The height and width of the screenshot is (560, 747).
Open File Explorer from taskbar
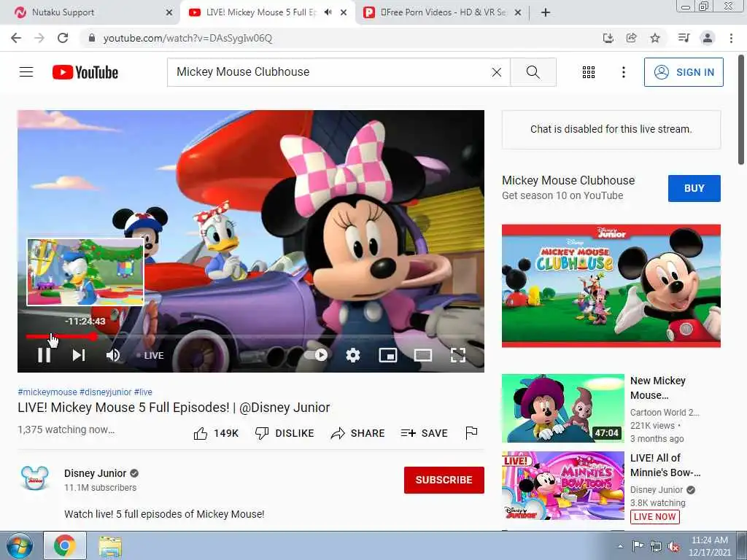point(110,546)
